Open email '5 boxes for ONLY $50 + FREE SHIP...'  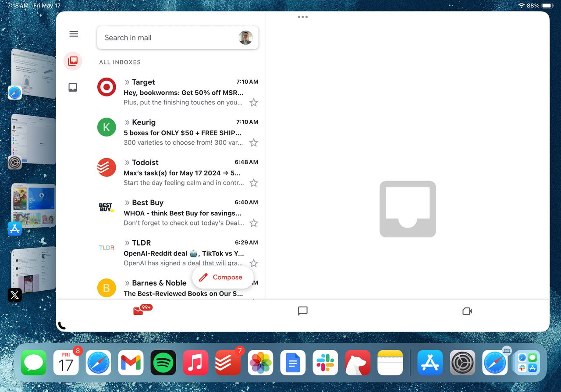(x=182, y=133)
